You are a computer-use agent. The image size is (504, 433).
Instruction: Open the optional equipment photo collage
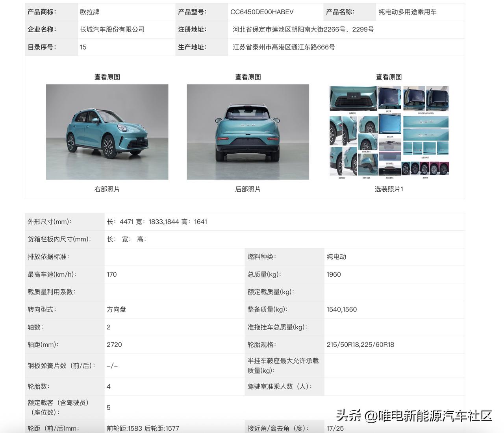click(389, 132)
